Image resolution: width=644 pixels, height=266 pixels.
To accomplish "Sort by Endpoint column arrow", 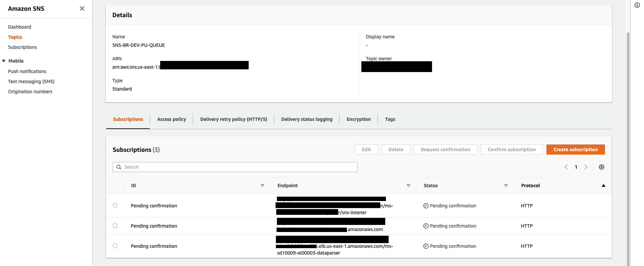I will tap(408, 186).
